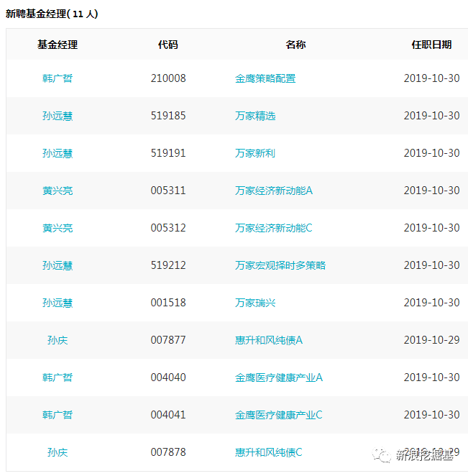Click fund code 004040

pyautogui.click(x=168, y=377)
